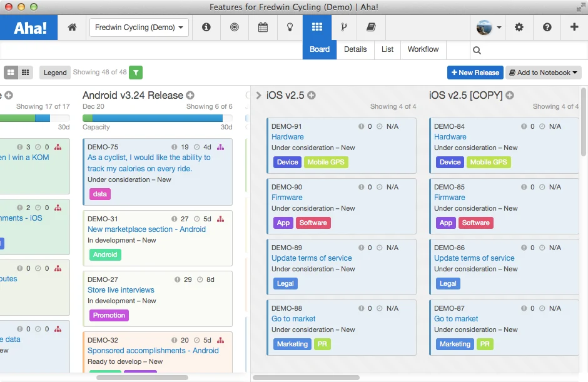Click score icon on DEMO-91 card

[361, 126]
